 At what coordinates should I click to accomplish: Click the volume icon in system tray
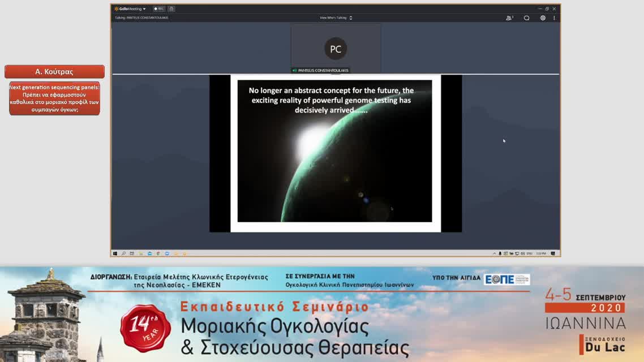click(x=522, y=253)
